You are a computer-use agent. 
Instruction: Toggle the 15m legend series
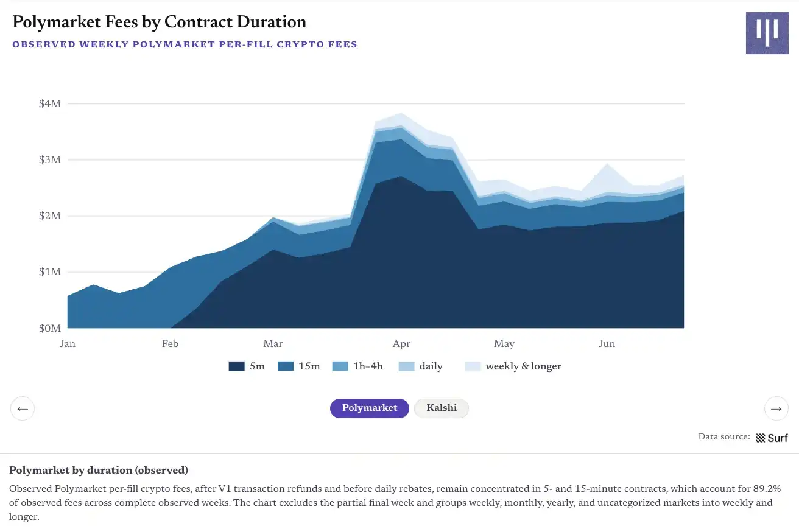pos(298,366)
